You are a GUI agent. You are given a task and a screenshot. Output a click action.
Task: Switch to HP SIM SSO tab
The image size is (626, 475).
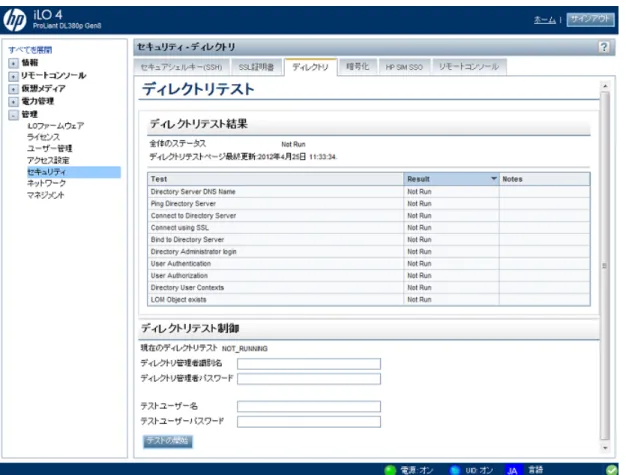point(404,67)
